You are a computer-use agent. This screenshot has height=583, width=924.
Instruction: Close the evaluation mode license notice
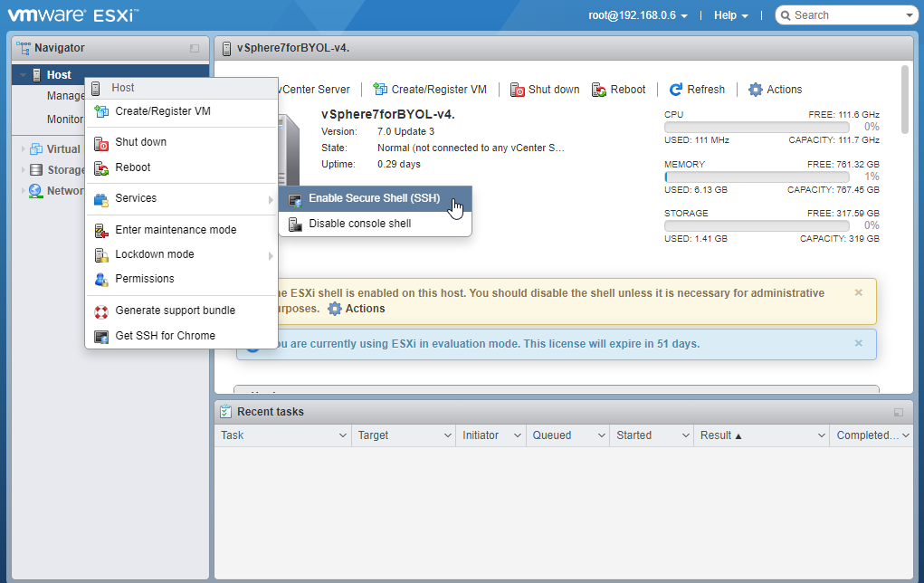(x=859, y=343)
